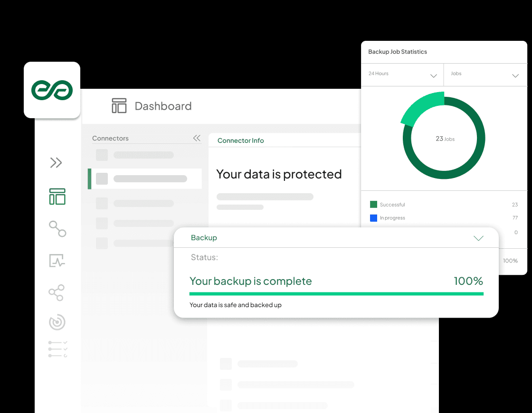Click 'Your data is protected' text
Screen dimensions: 532x413
click(279, 174)
